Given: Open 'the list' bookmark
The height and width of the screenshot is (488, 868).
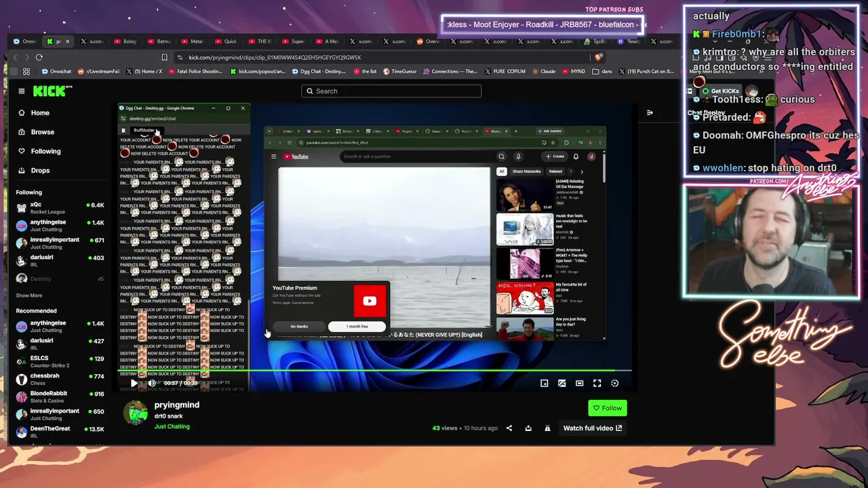Looking at the screenshot, I should tap(364, 71).
